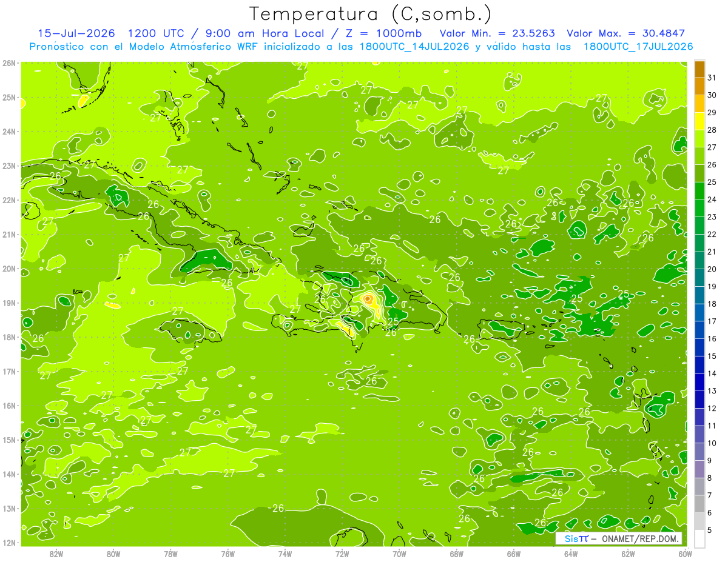Image resolution: width=728 pixels, height=562 pixels.
Task: Click legend value "15" on color bar
Action: (x=712, y=356)
